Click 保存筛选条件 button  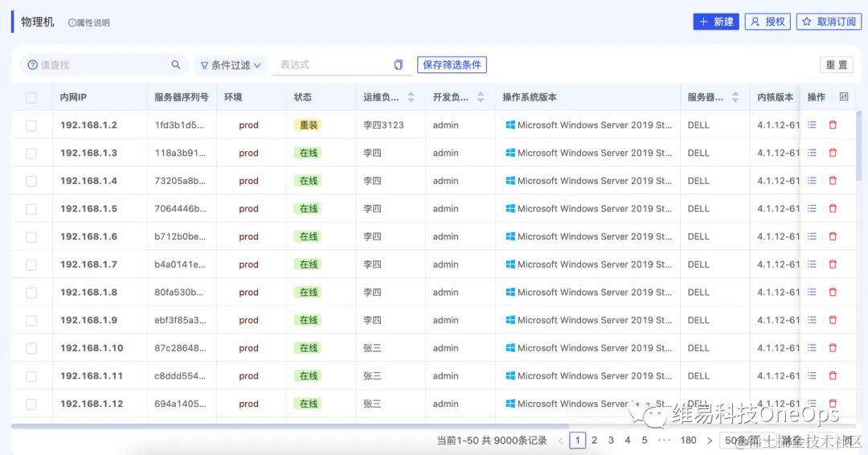pyautogui.click(x=452, y=65)
